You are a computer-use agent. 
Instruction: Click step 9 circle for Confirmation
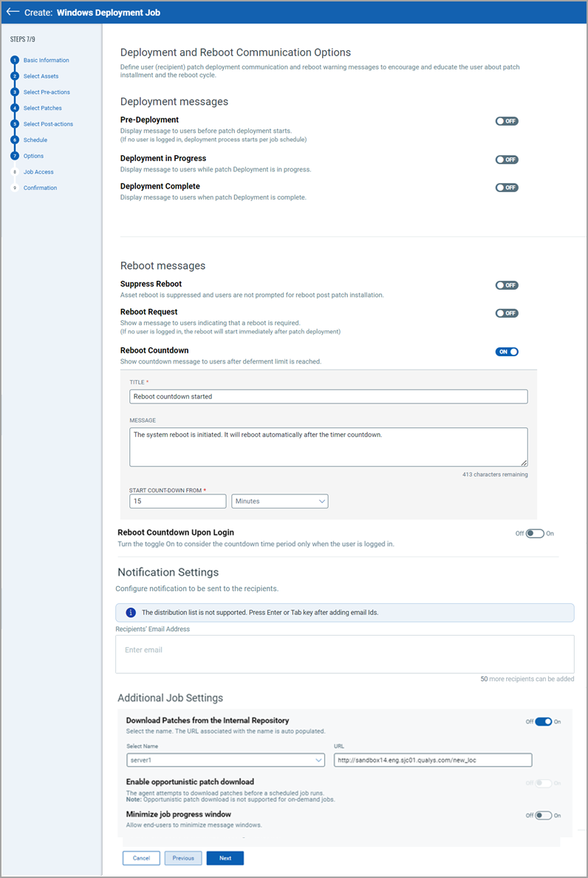click(x=15, y=188)
